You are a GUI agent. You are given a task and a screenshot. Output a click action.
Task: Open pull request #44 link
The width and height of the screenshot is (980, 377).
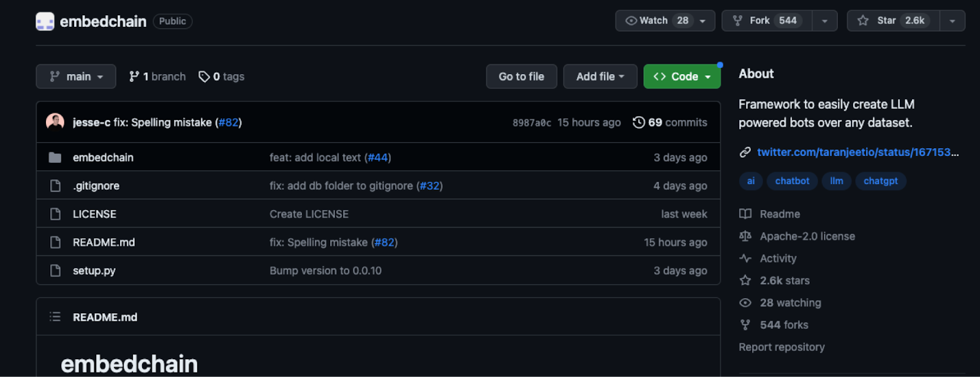click(x=378, y=157)
